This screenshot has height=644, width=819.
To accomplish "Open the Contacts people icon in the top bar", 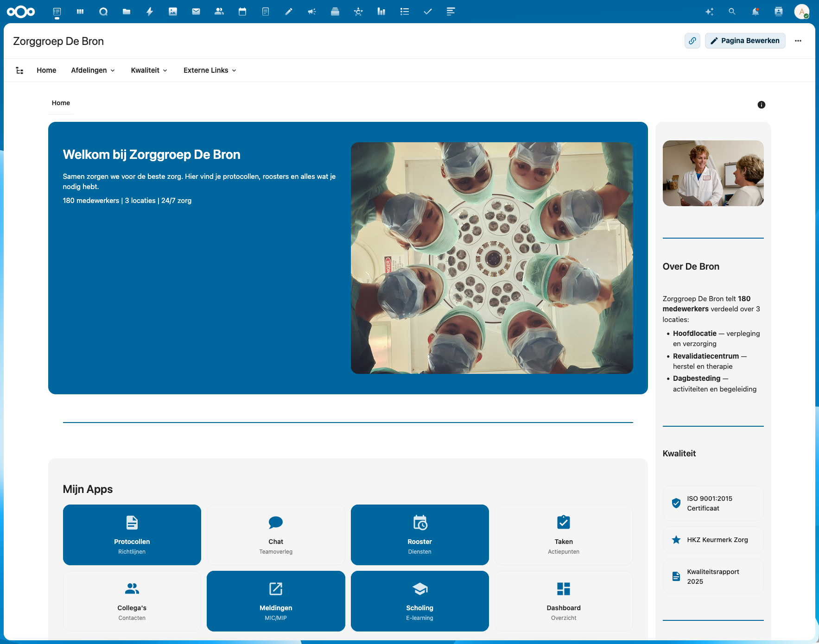I will [219, 12].
